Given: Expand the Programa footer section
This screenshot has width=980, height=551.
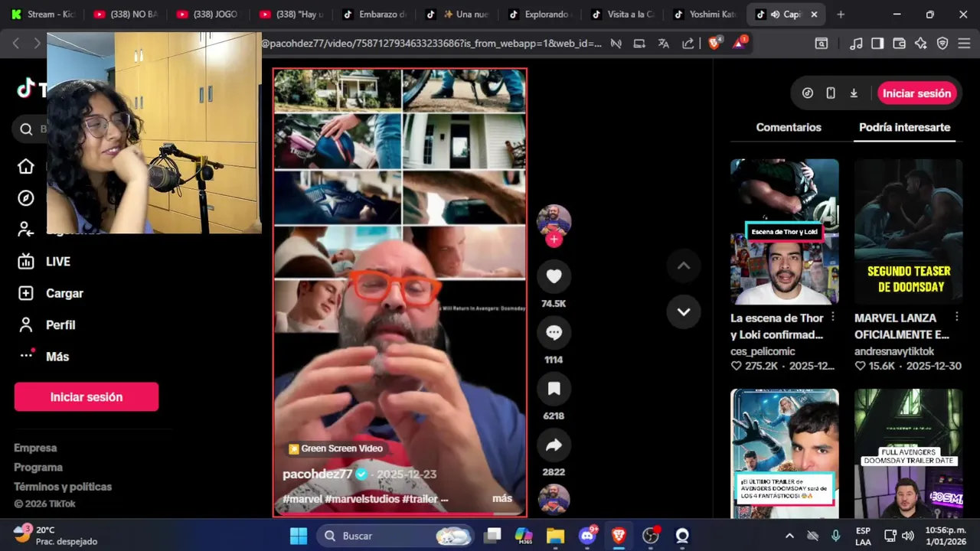Looking at the screenshot, I should pos(38,467).
